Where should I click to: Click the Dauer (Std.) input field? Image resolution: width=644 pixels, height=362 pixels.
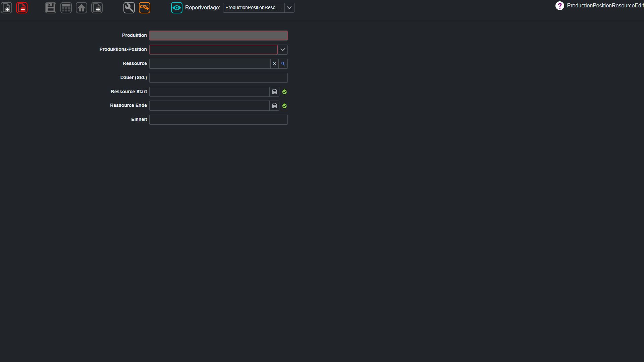click(218, 78)
